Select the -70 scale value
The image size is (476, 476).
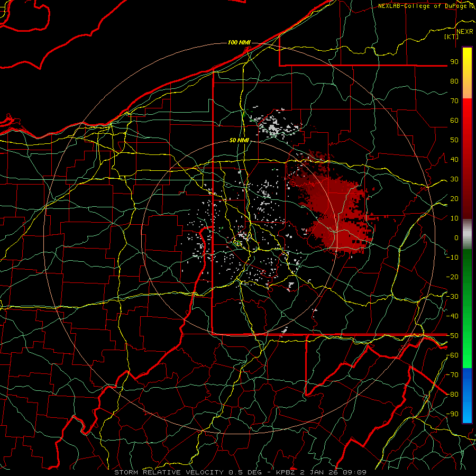[452, 375]
